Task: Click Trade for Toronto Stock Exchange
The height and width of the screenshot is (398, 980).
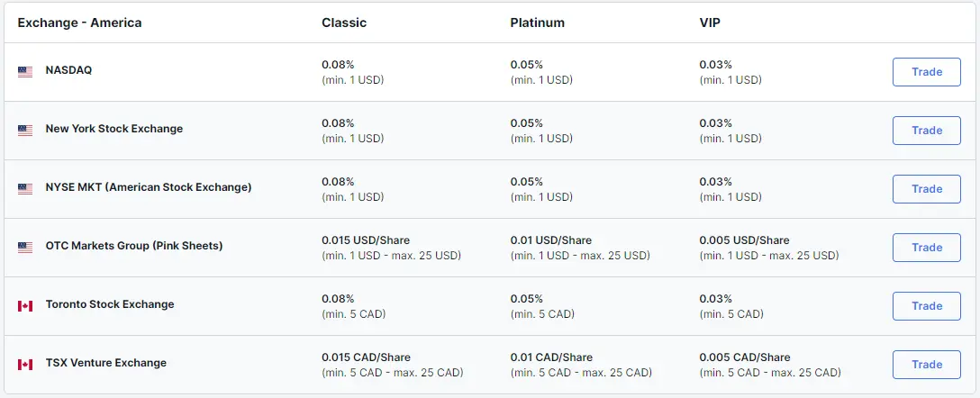Action: click(x=926, y=306)
